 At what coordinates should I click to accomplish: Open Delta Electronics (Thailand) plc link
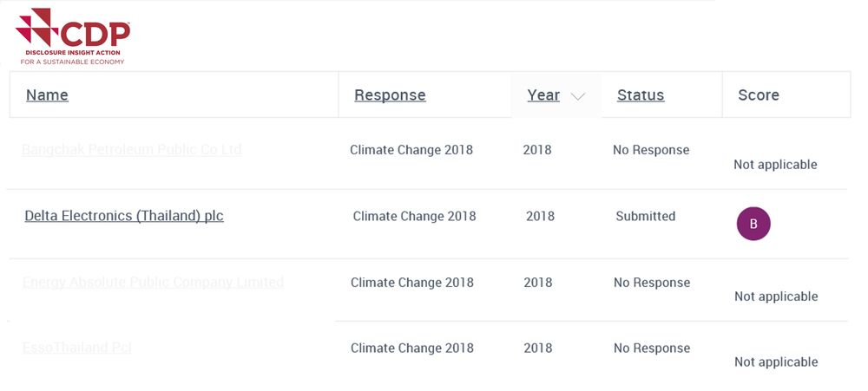(x=124, y=216)
